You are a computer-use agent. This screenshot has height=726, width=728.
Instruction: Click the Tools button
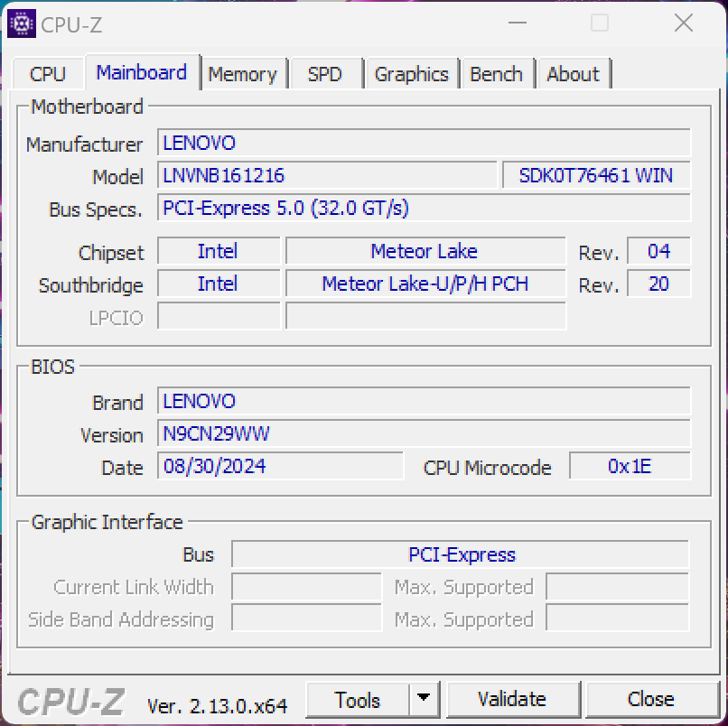pos(358,700)
